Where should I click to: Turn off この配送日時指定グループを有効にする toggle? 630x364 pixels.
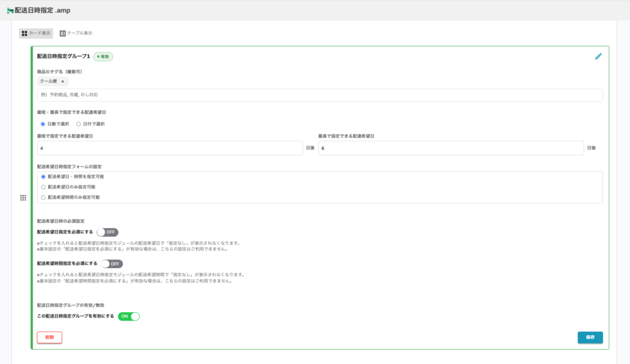pyautogui.click(x=129, y=316)
